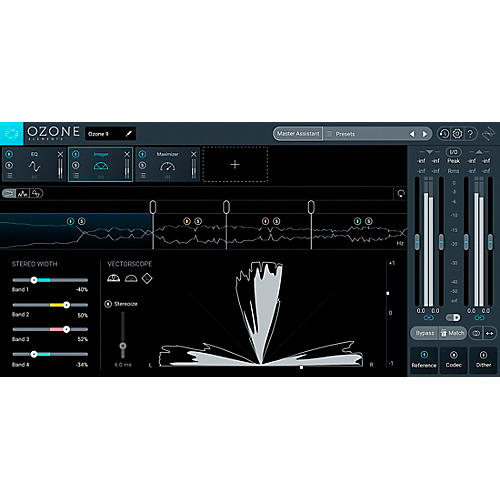Toggle power on the EQ module
The width and height of the screenshot is (500, 500).
point(9,154)
